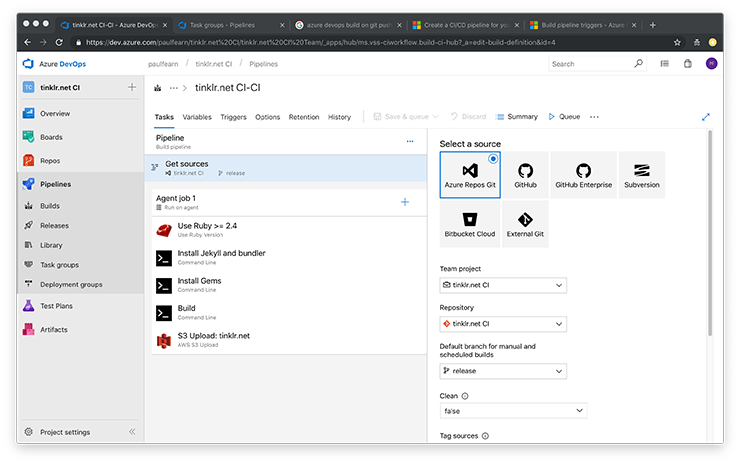Switch to Variables tab
The image size is (740, 464).
click(x=197, y=117)
